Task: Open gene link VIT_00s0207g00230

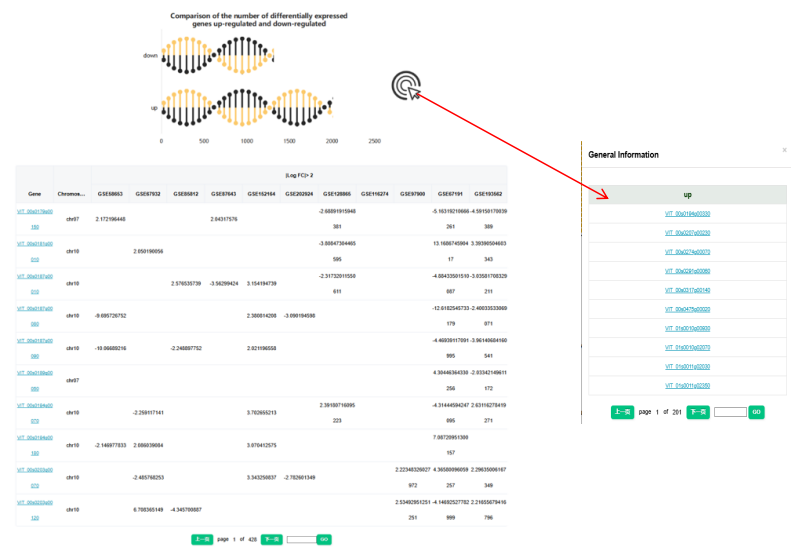Action: click(x=687, y=233)
